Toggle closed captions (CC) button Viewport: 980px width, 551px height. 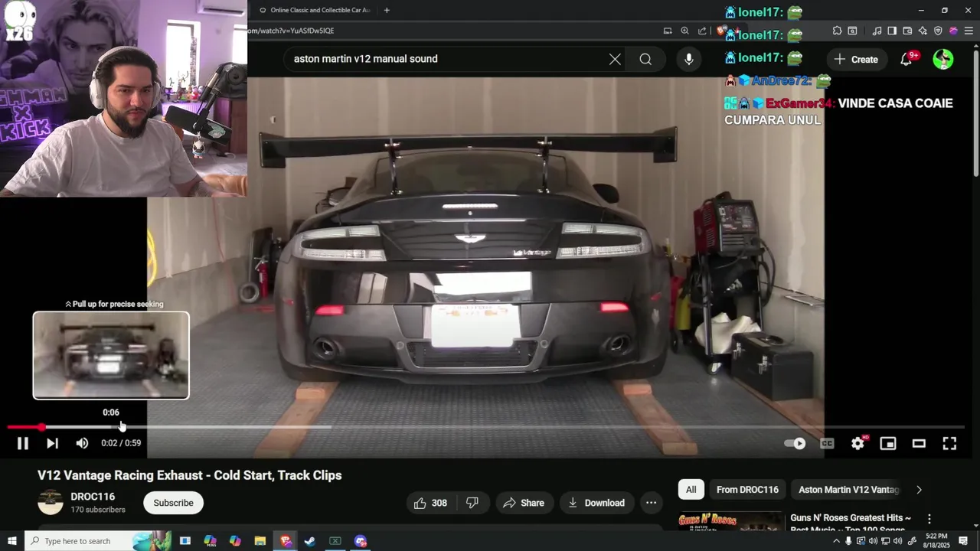pyautogui.click(x=827, y=443)
